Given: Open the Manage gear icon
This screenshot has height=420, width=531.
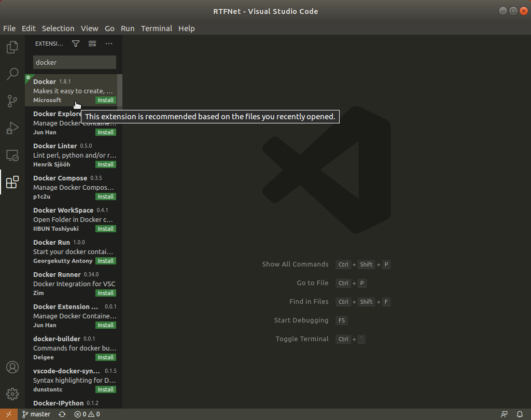Looking at the screenshot, I should coord(12,394).
